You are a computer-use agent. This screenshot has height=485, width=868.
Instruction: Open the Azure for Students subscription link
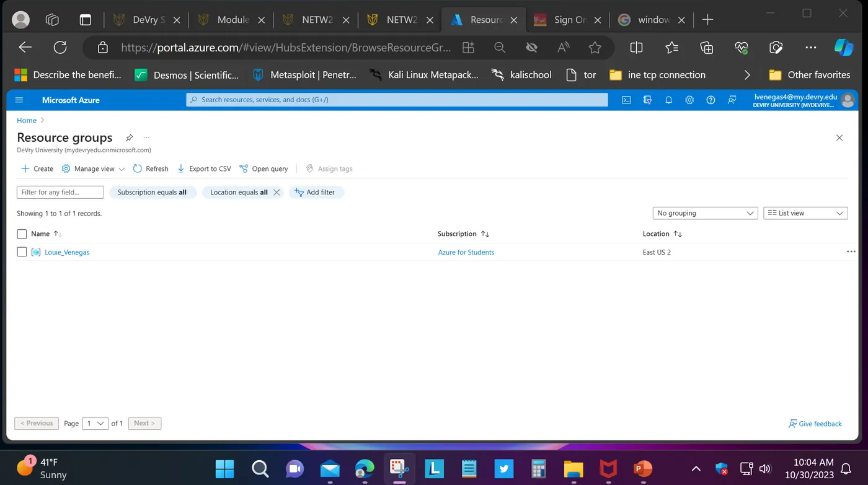pyautogui.click(x=466, y=252)
